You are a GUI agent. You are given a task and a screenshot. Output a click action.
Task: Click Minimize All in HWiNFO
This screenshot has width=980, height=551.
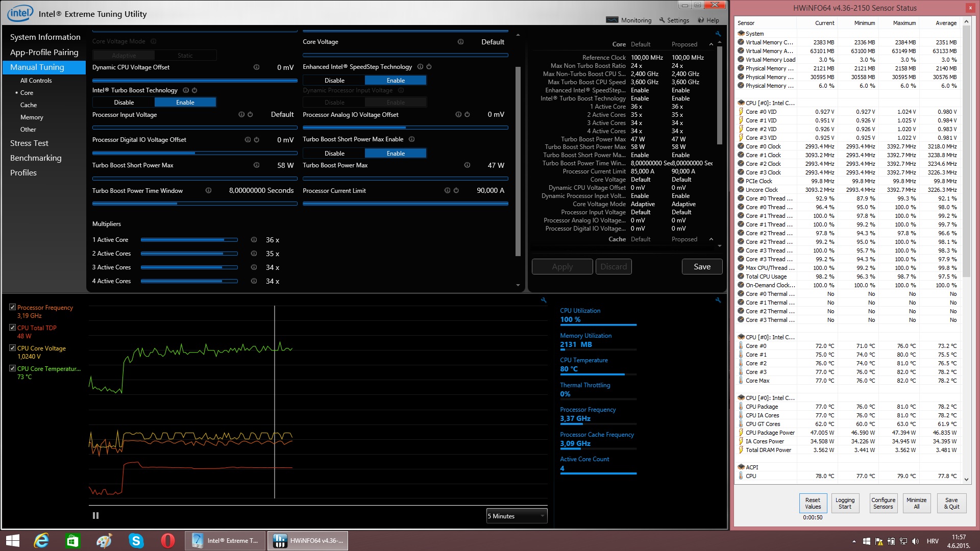[x=916, y=504]
